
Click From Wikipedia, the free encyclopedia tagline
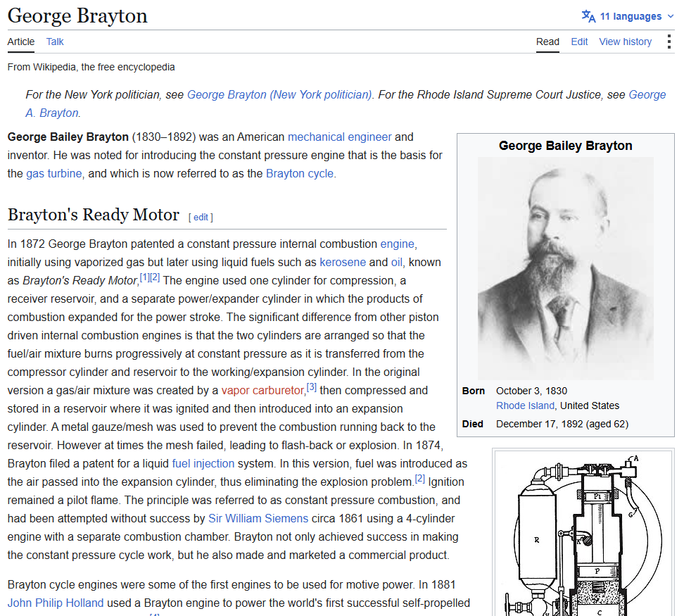click(91, 67)
